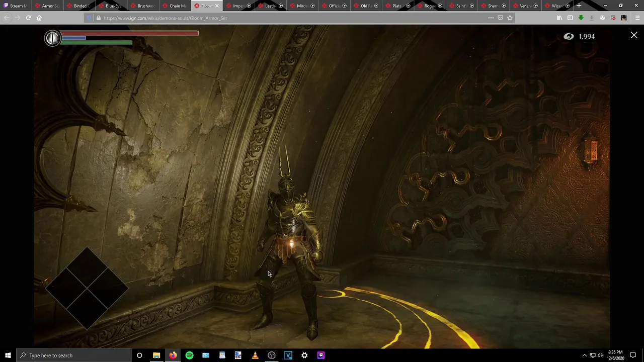Open Windows Settings gear on taskbar
Viewport: 644px width, 362px height.
304,355
